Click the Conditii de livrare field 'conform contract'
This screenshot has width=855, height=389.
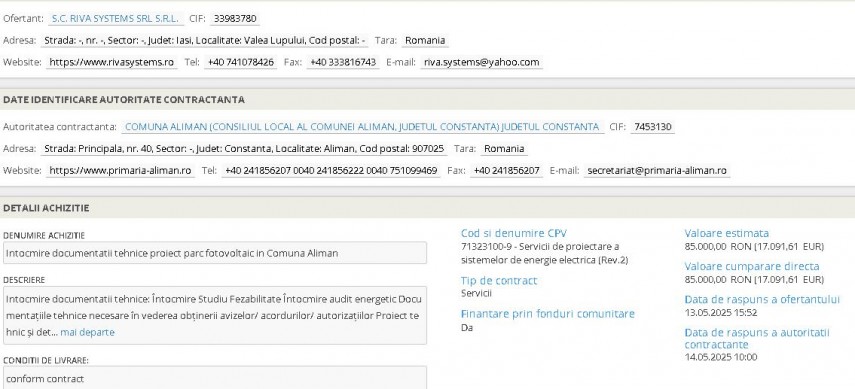[x=215, y=378]
